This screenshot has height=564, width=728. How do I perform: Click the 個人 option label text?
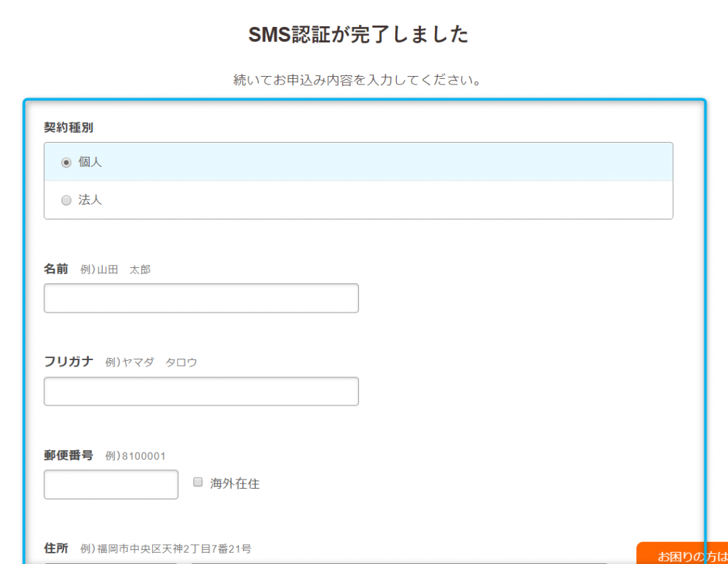point(90,162)
